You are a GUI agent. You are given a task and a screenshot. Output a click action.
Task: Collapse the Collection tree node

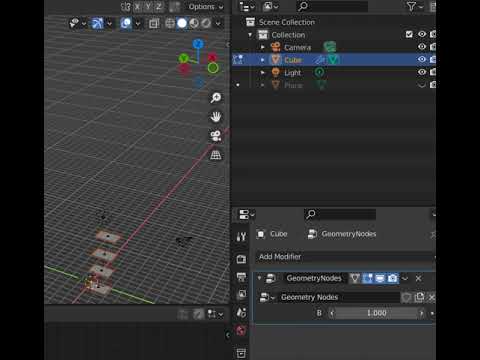250,35
